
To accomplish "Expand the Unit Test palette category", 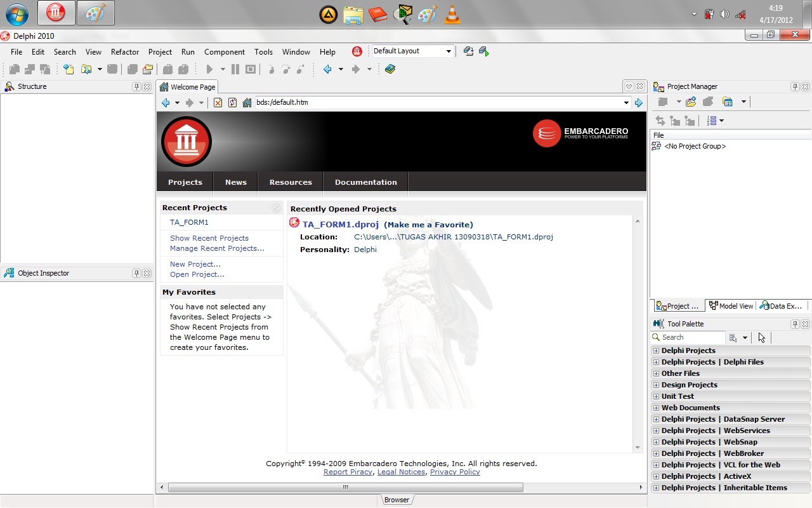I will tap(657, 396).
